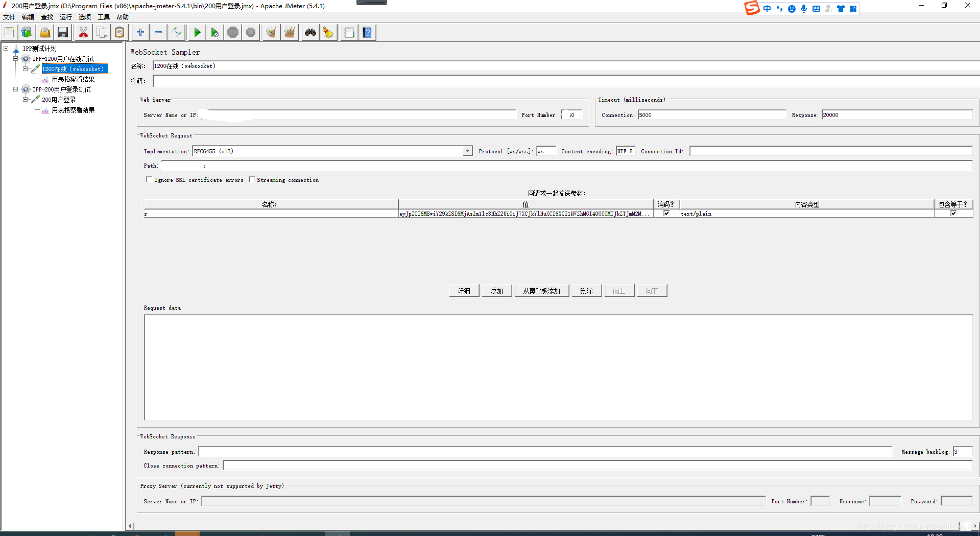Open the 查找 menu

pos(47,17)
